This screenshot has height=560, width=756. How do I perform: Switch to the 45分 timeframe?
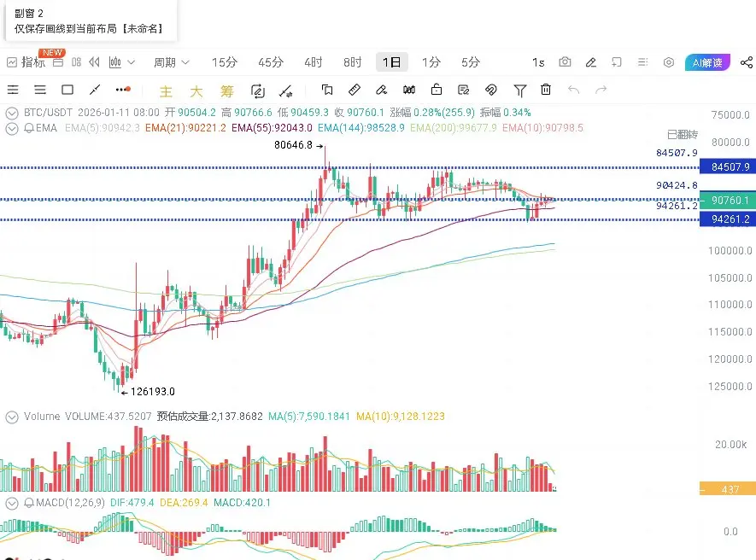pyautogui.click(x=271, y=62)
